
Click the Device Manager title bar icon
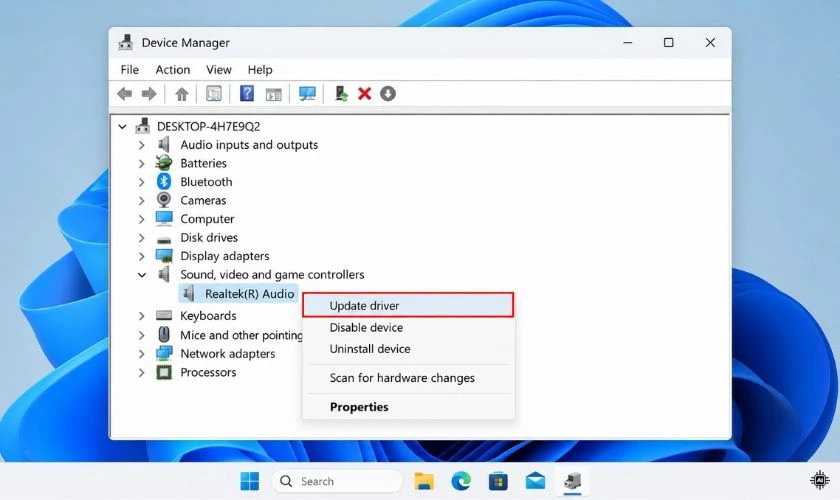click(125, 42)
